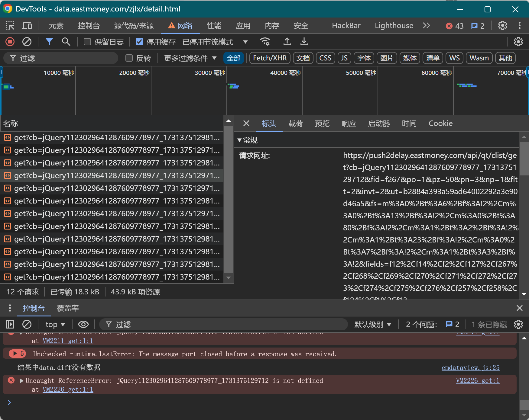Toggle the device toolbar icon
This screenshot has height=420, width=529.
coord(27,26)
